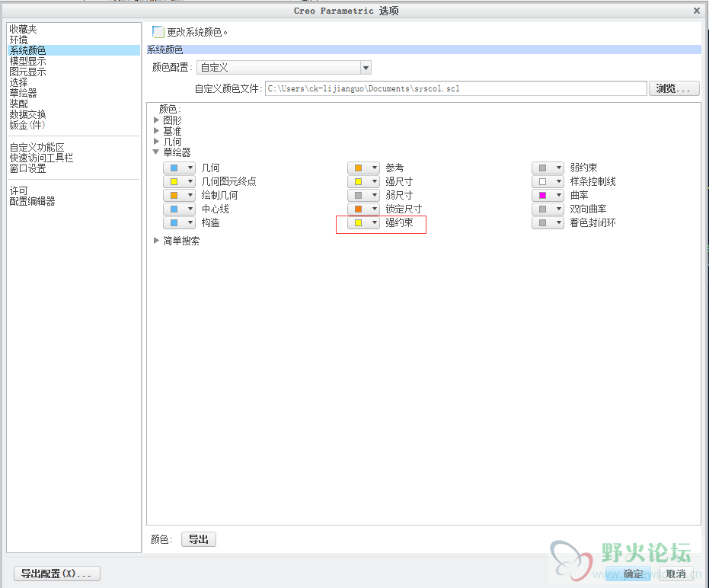709x588 pixels.
Task: Select 环境 in the left list
Action: point(18,40)
